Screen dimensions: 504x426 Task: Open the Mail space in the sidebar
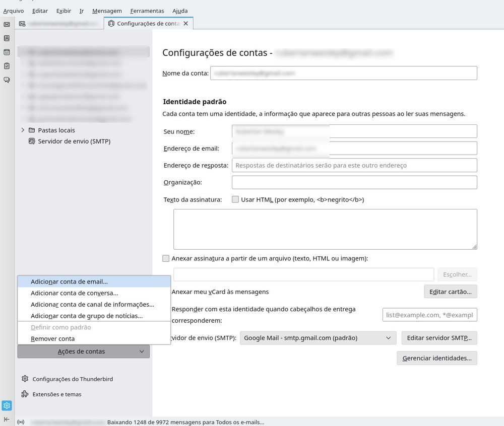coord(7,24)
